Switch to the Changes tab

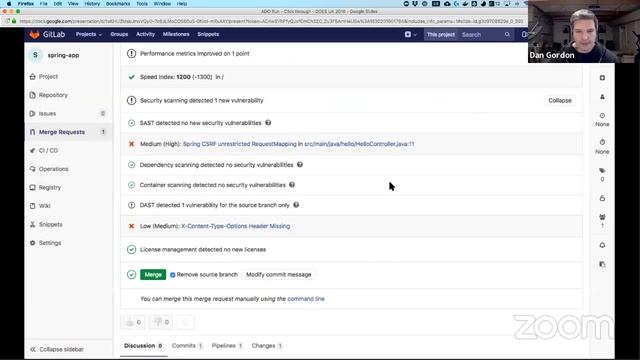coord(267,346)
